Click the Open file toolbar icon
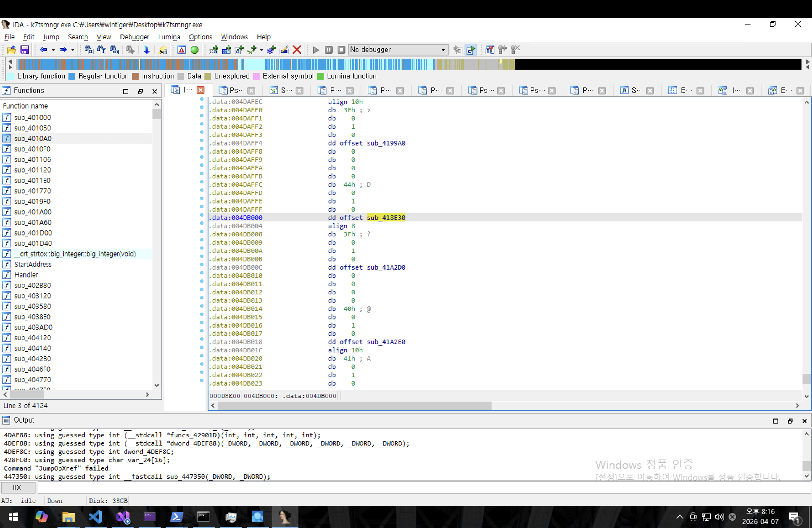 tap(11, 50)
